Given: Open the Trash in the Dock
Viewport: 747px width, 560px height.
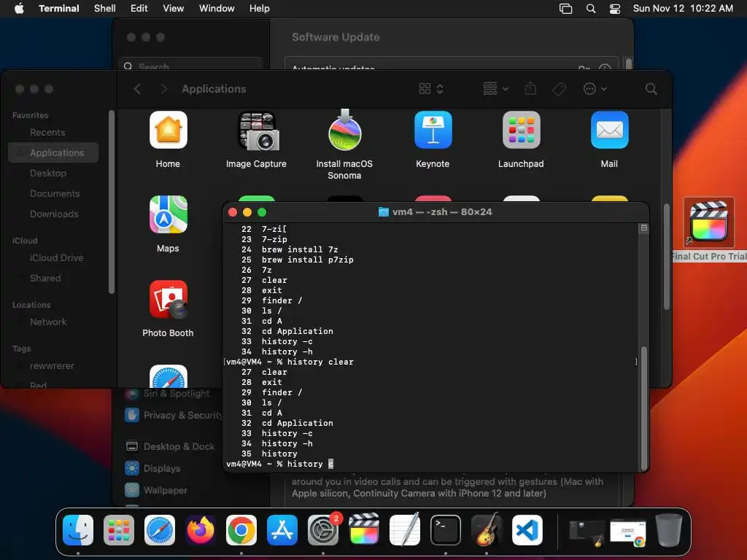Looking at the screenshot, I should pyautogui.click(x=669, y=530).
